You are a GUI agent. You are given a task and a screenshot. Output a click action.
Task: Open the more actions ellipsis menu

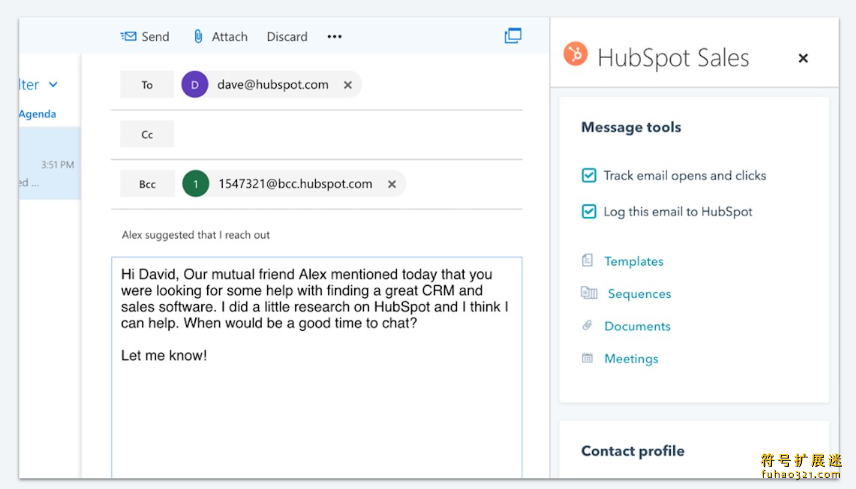pos(335,37)
